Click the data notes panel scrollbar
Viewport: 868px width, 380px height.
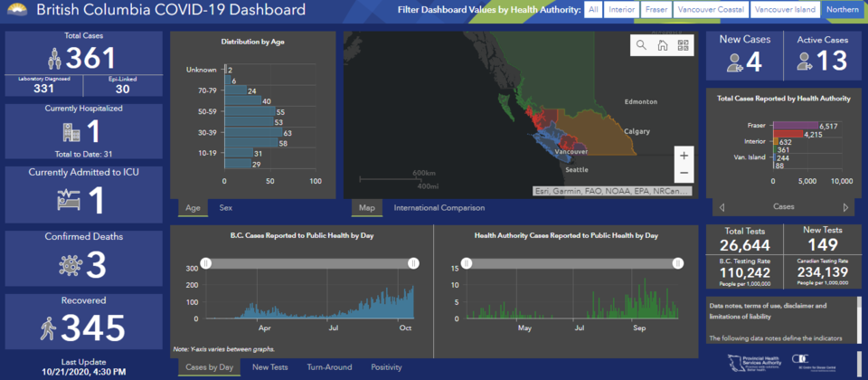[859, 320]
